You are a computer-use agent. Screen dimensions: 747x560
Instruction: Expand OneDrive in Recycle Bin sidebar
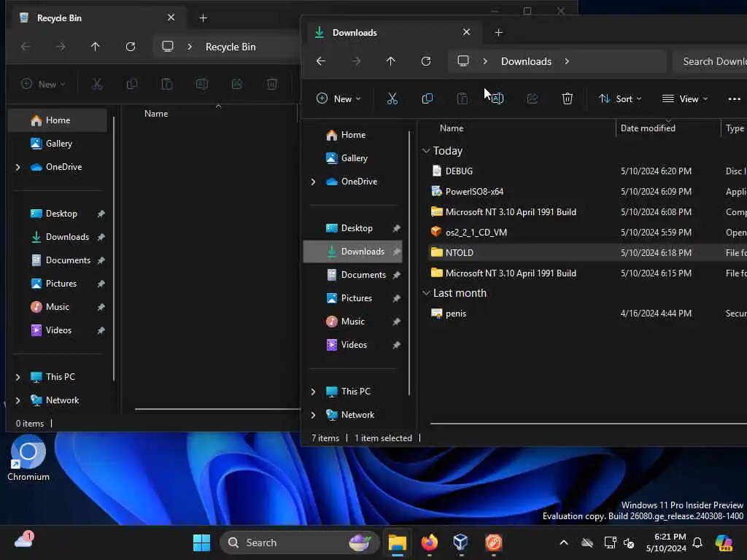point(18,167)
